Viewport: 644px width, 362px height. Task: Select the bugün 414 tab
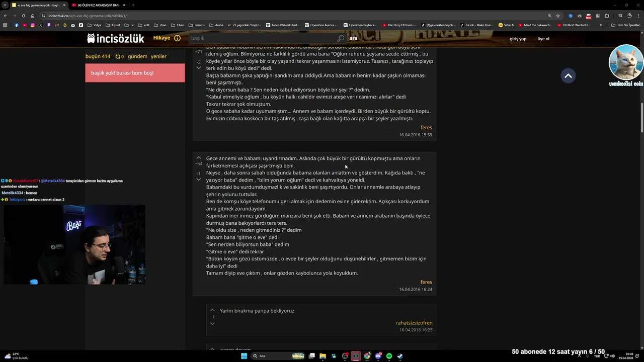point(98,57)
